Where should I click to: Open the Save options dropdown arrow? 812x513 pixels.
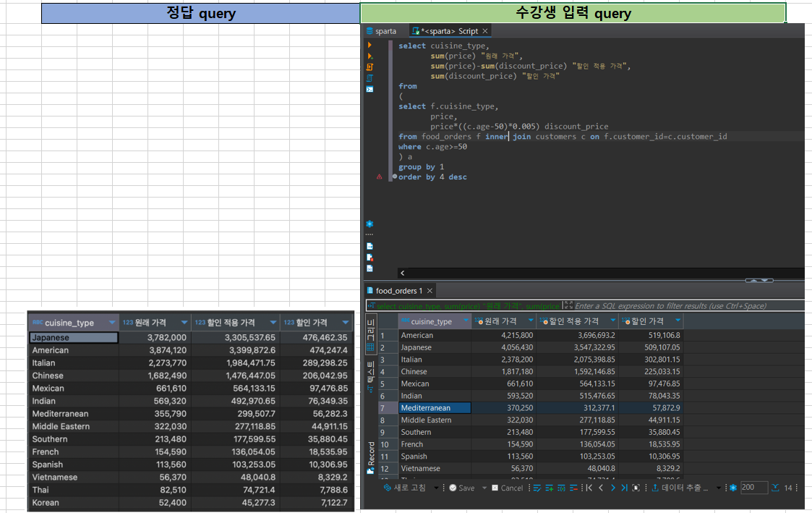[x=484, y=488]
